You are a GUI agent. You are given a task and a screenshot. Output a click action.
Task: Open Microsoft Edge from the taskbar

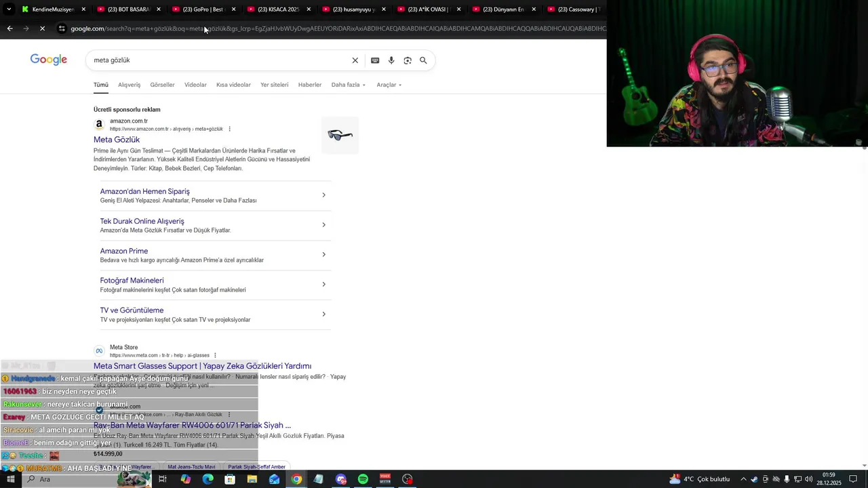(208, 479)
